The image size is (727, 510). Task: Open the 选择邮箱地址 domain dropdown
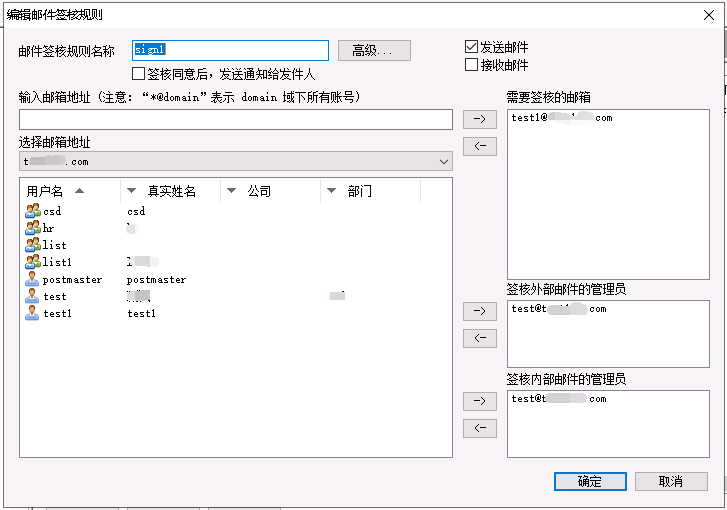pyautogui.click(x=443, y=161)
